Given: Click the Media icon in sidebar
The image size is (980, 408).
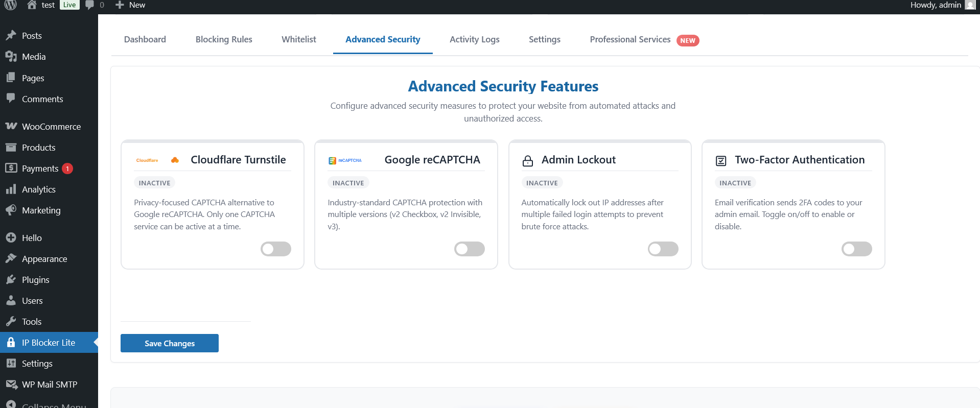Looking at the screenshot, I should click(11, 57).
